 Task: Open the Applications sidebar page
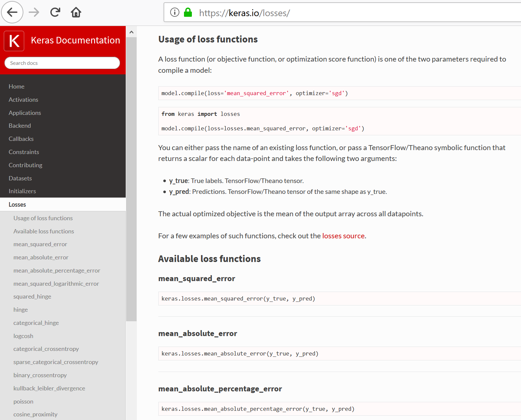click(x=25, y=113)
